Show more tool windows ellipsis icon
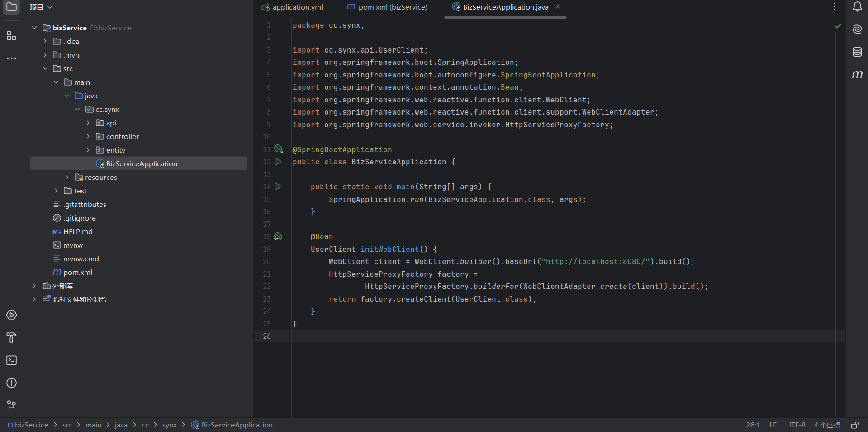 [11, 58]
